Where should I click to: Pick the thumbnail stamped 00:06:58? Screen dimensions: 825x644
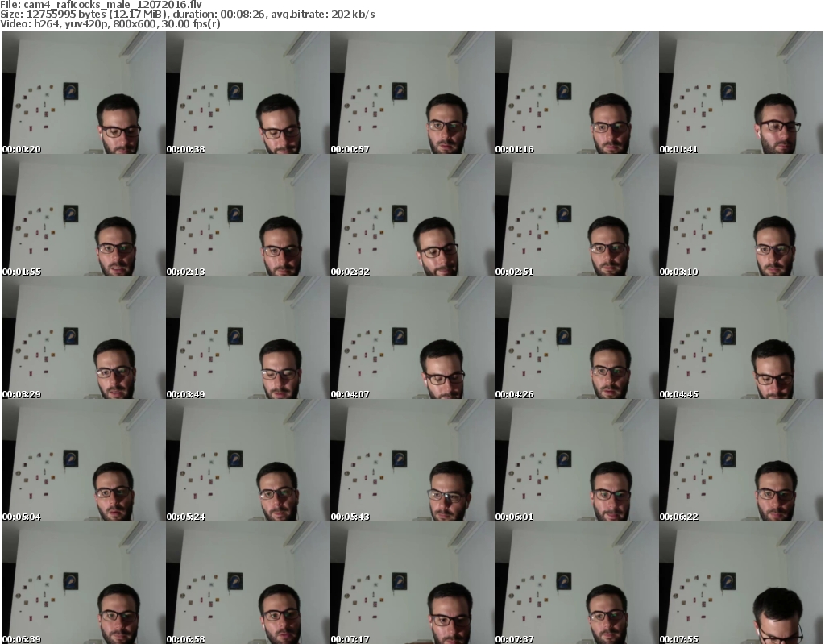tap(248, 583)
